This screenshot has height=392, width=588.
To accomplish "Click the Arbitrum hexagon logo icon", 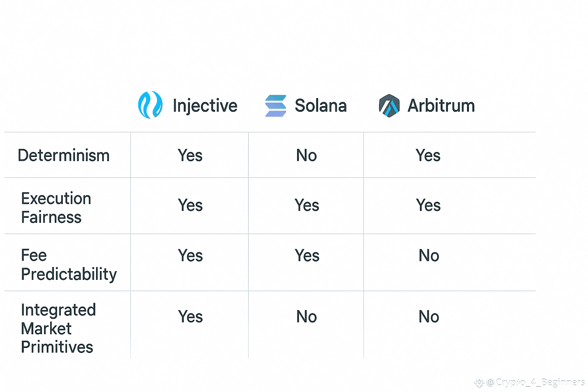I will [x=389, y=106].
